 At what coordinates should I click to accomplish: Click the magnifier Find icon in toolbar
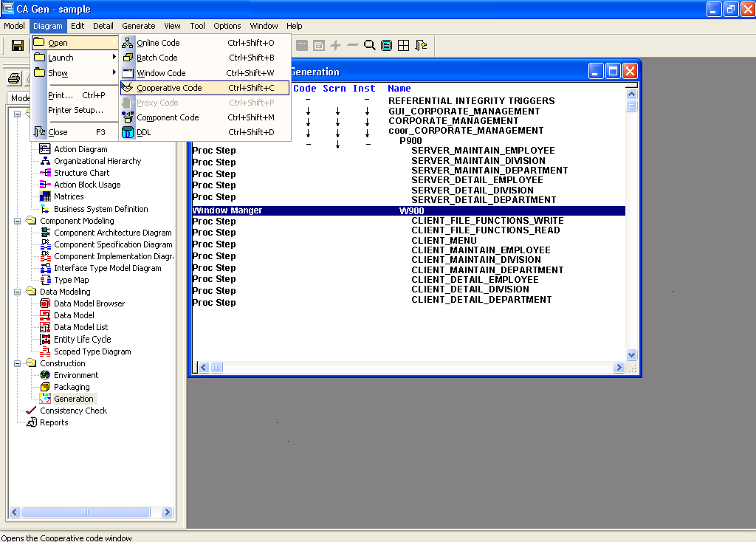(370, 46)
